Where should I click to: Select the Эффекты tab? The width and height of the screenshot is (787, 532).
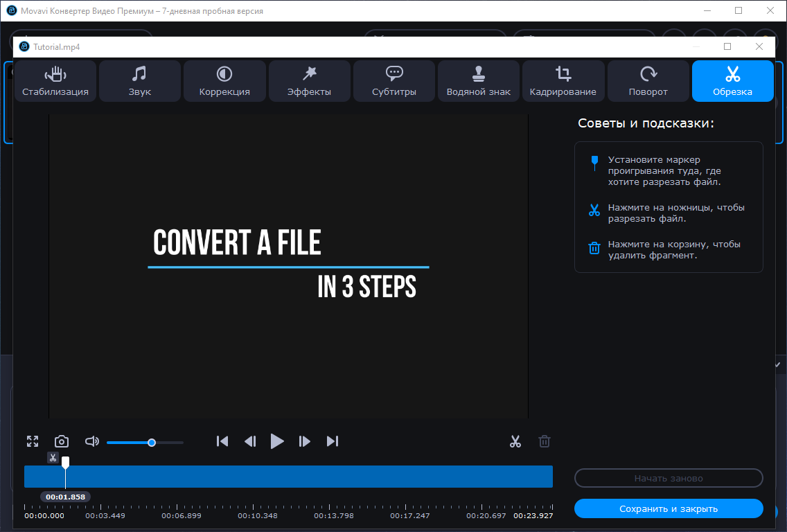tap(309, 81)
